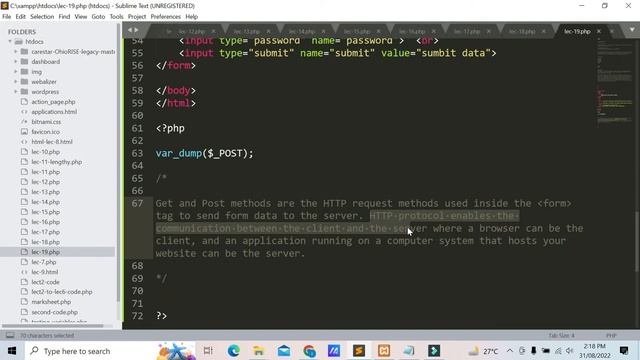This screenshot has height=360, width=640.
Task: Open lect2-code in the sidebar
Action: tap(45, 282)
